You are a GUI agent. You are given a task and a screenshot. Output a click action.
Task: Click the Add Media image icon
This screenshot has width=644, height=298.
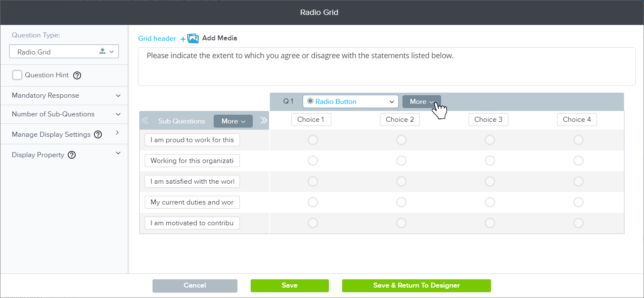192,38
